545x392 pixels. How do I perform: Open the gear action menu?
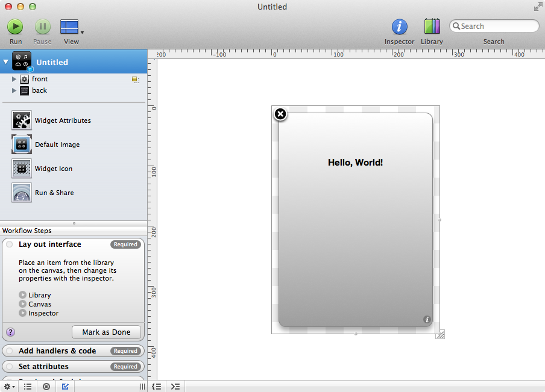(9, 387)
